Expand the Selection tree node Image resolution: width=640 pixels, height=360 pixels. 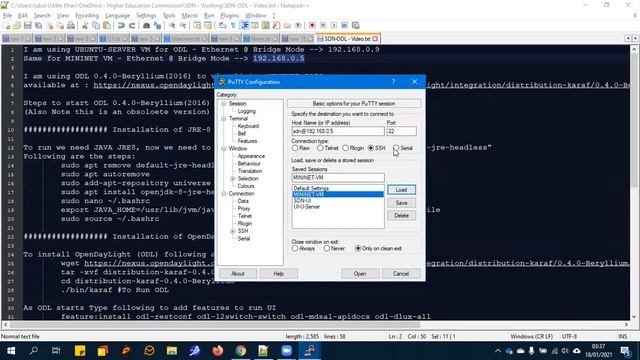click(233, 179)
